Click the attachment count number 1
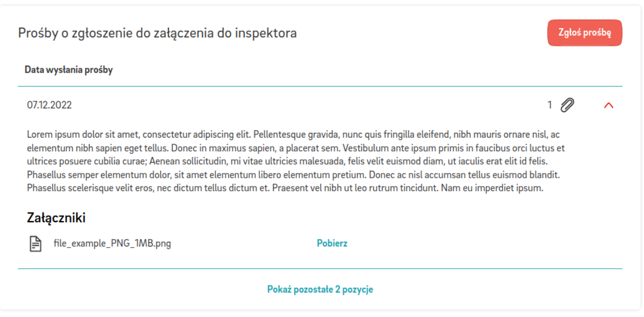Image resolution: width=644 pixels, height=317 pixels. click(x=550, y=105)
